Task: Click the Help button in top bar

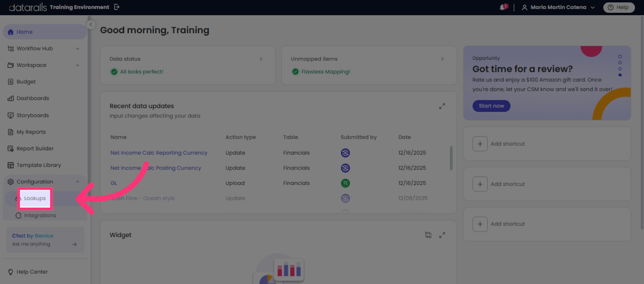Action: tap(619, 7)
